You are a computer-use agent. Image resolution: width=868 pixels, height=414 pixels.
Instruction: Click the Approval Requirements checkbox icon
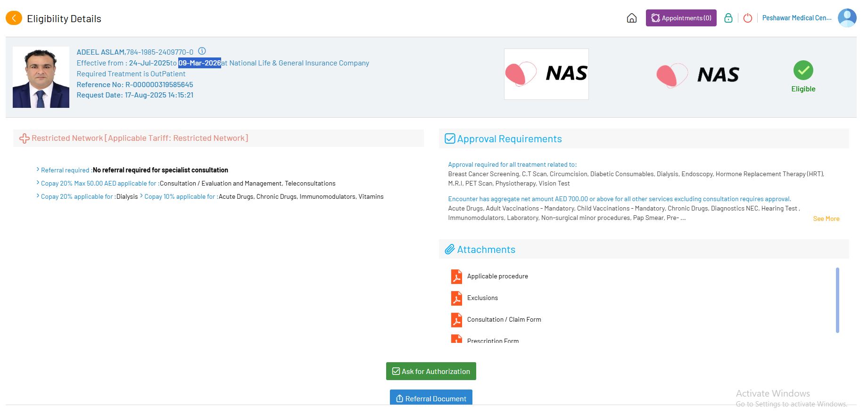450,138
